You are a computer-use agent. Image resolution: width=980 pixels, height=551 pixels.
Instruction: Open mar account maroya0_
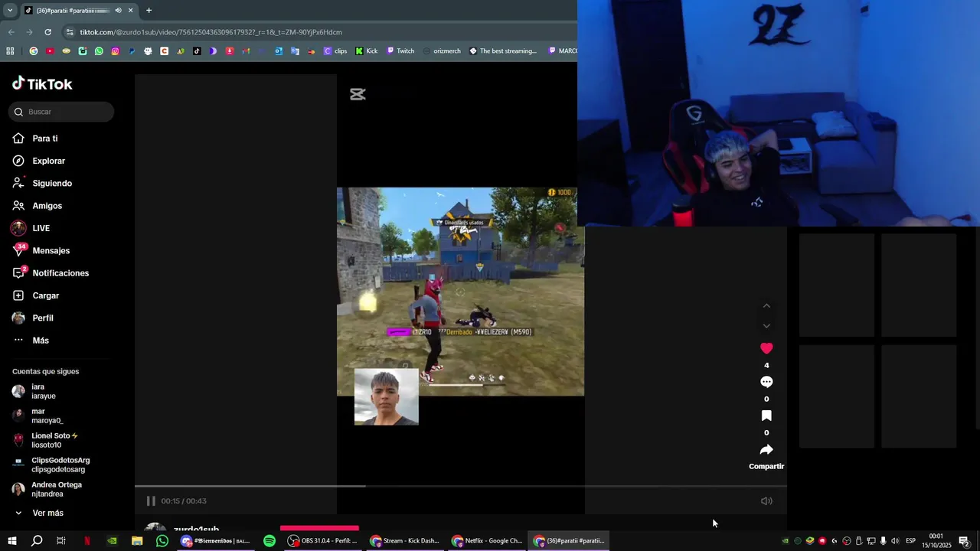(38, 416)
